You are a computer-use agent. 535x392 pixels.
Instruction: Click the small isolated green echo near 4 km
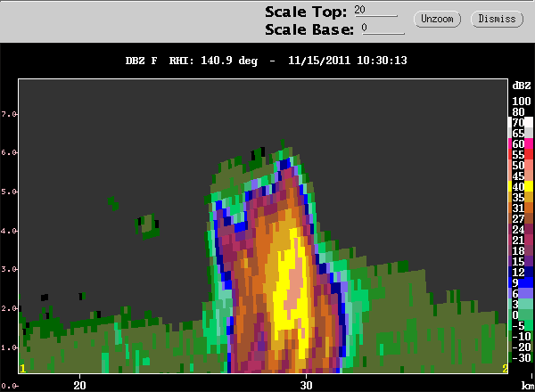point(148,226)
